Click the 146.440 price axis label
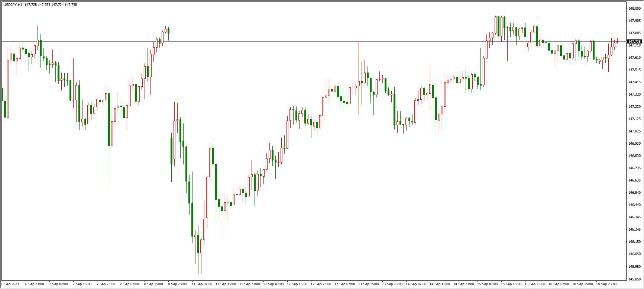 pyautogui.click(x=634, y=205)
